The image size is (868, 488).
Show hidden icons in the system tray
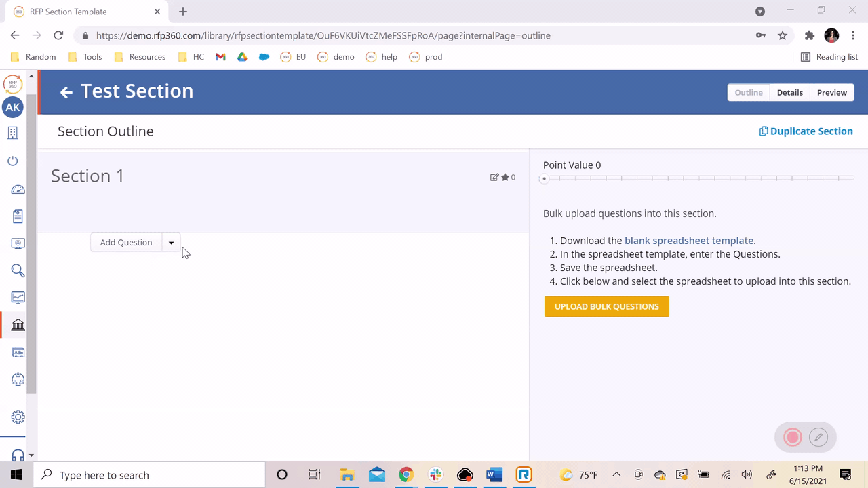point(616,475)
